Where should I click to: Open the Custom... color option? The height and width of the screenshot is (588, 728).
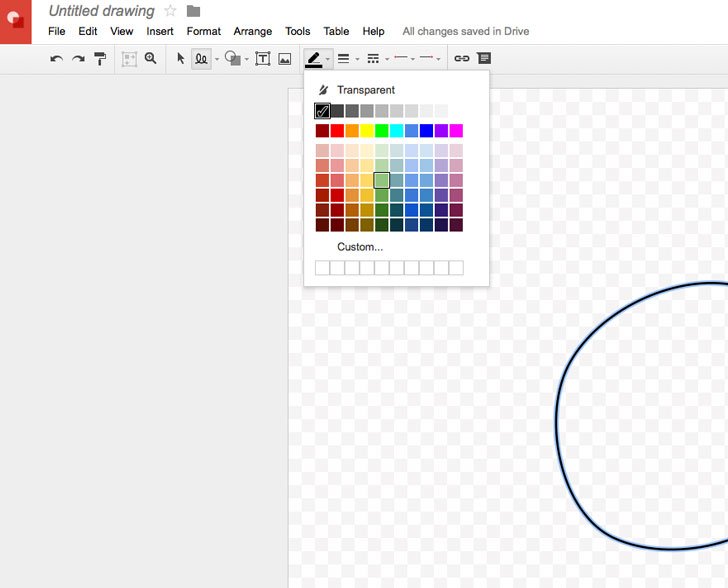360,247
